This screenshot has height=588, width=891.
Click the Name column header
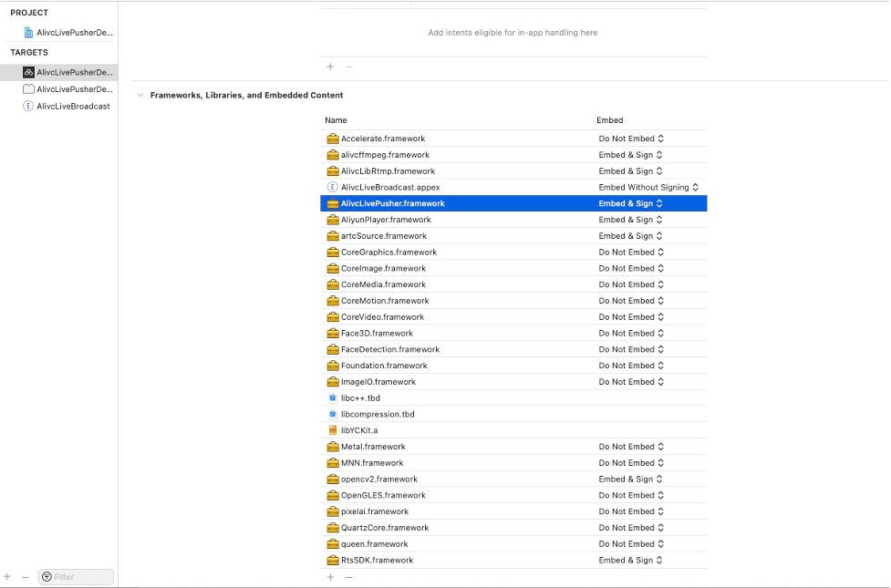pos(336,120)
